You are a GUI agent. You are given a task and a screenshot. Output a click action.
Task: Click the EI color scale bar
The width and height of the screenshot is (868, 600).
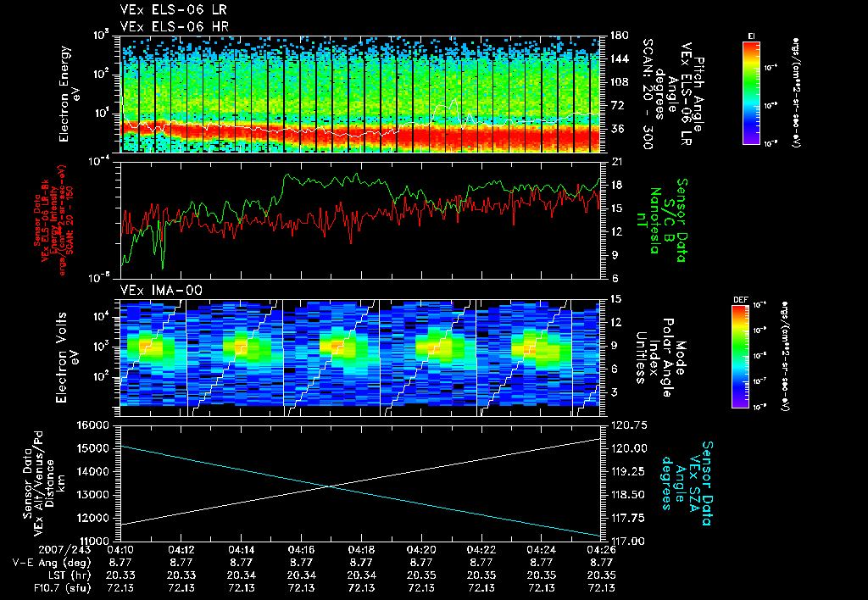751,93
